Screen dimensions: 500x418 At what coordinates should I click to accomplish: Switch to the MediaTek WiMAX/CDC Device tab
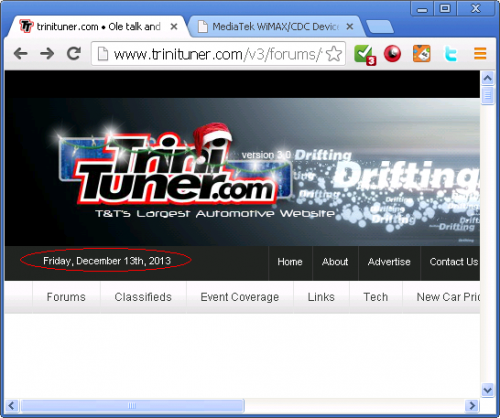click(x=275, y=27)
